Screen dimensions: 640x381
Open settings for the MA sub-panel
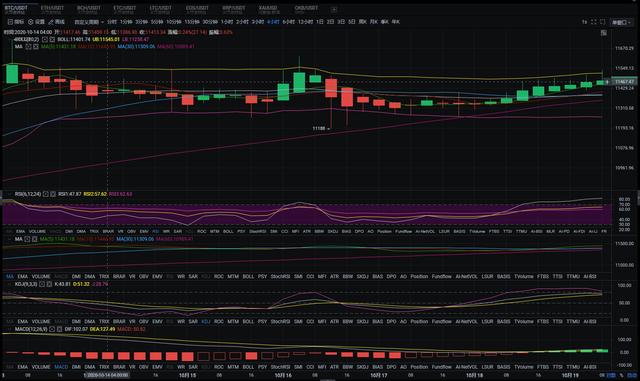coord(27,239)
